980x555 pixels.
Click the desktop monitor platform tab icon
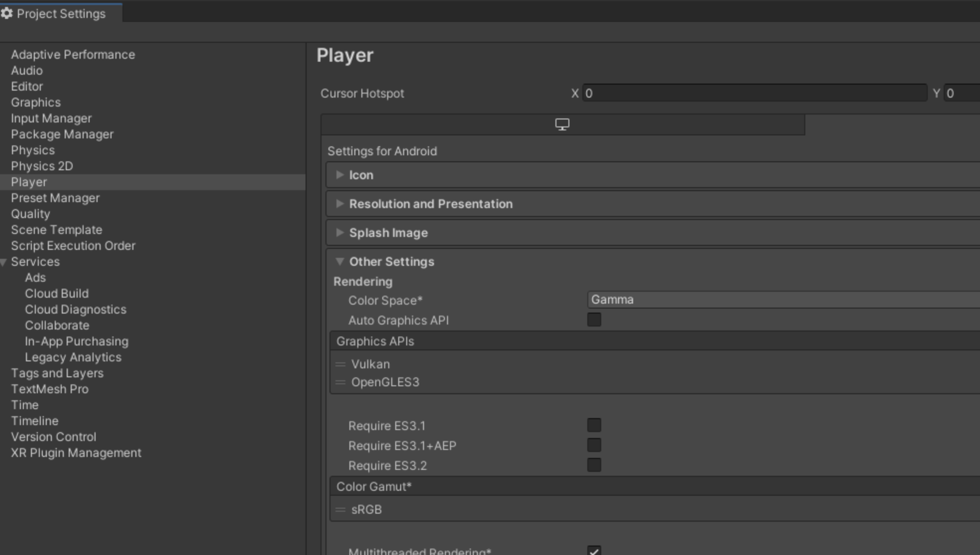coord(562,124)
